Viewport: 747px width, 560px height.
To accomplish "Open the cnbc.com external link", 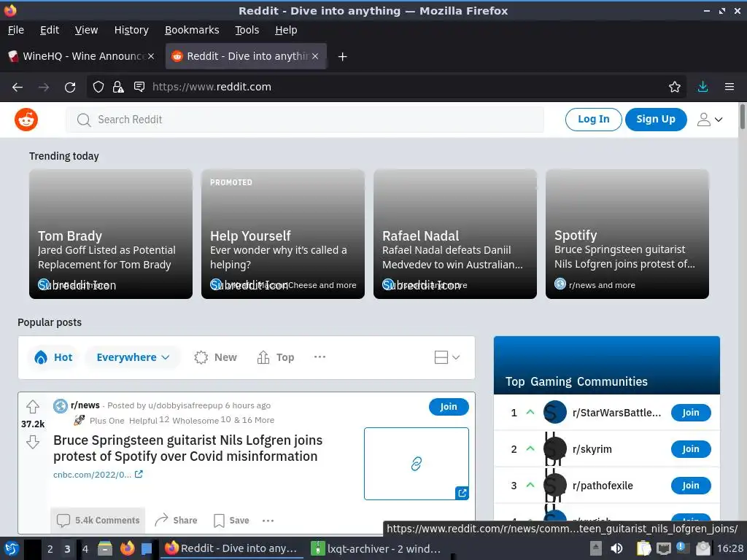I will click(x=98, y=475).
